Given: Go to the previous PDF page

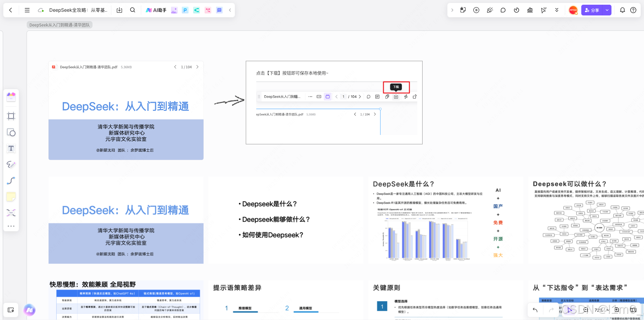Looking at the screenshot, I should tap(175, 67).
